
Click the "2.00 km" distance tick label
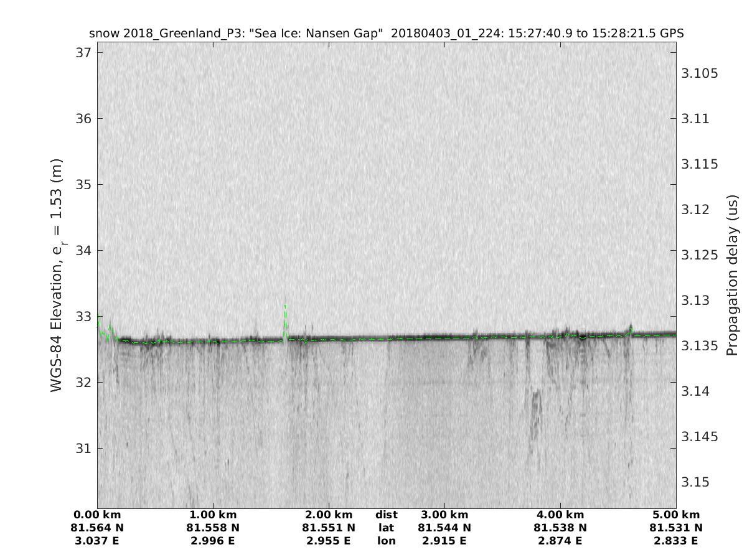tap(329, 515)
